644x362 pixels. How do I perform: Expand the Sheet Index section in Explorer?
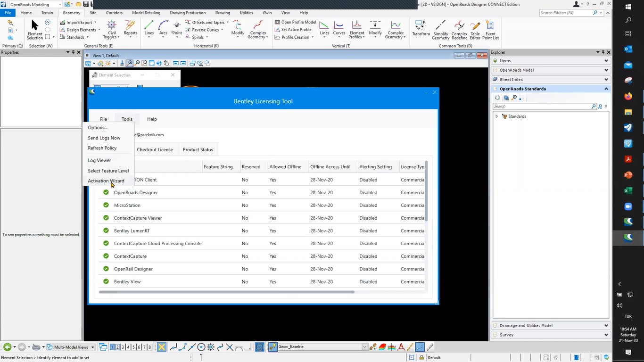(x=551, y=80)
